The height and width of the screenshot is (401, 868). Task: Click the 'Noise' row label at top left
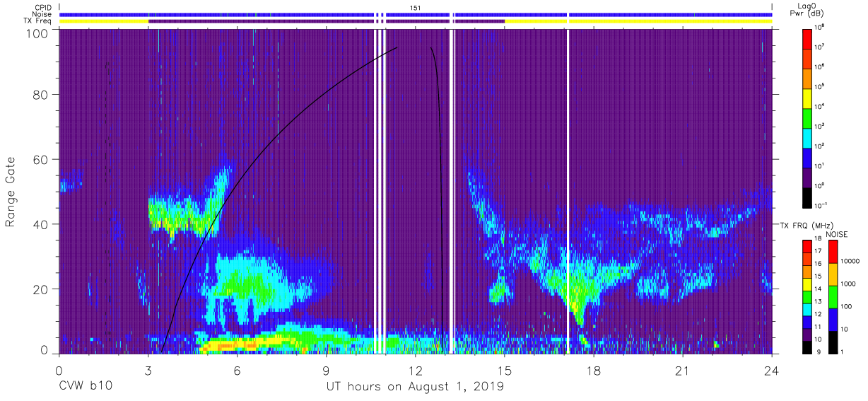pos(43,14)
